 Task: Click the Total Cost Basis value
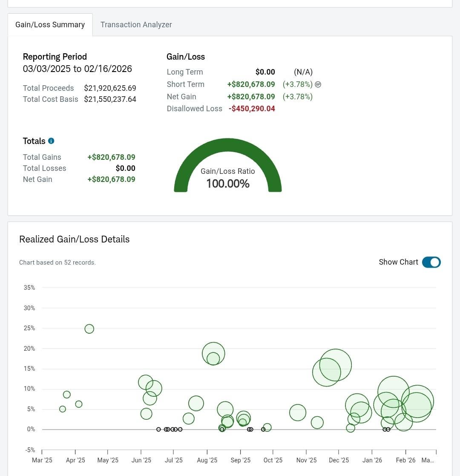[110, 99]
